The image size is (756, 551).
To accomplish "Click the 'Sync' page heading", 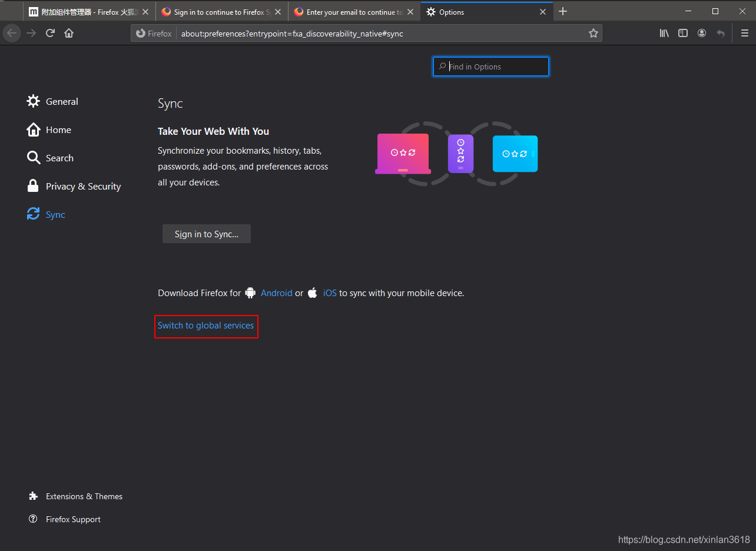I will tap(170, 104).
